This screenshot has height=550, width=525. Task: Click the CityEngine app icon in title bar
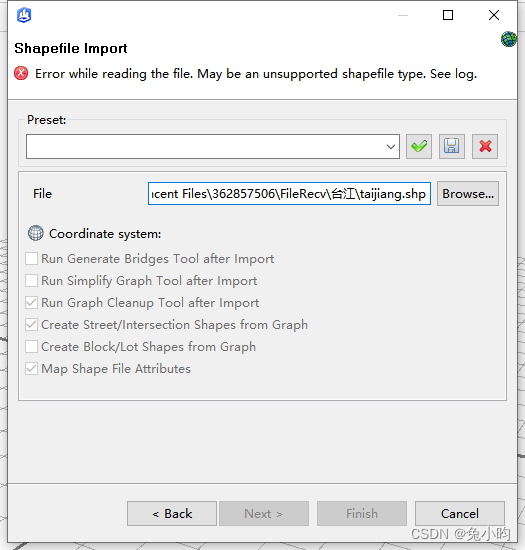[24, 15]
